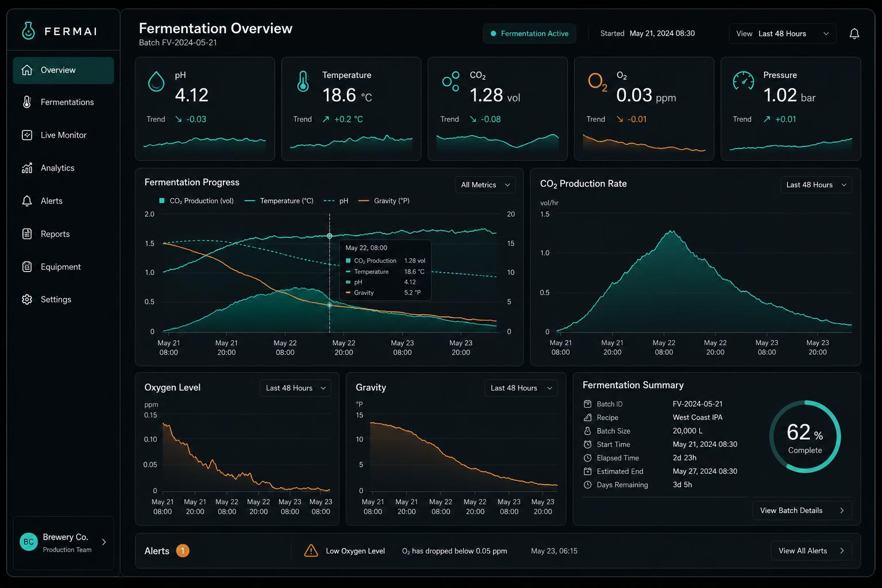The width and height of the screenshot is (882, 588).
Task: Open Fermentations page
Action: point(63,102)
